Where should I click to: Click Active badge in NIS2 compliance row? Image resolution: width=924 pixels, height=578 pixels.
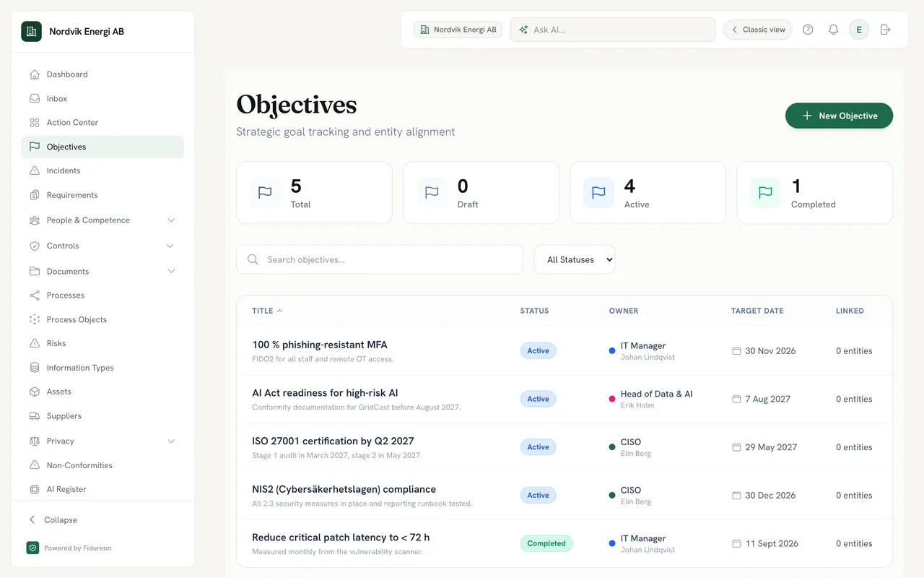538,496
